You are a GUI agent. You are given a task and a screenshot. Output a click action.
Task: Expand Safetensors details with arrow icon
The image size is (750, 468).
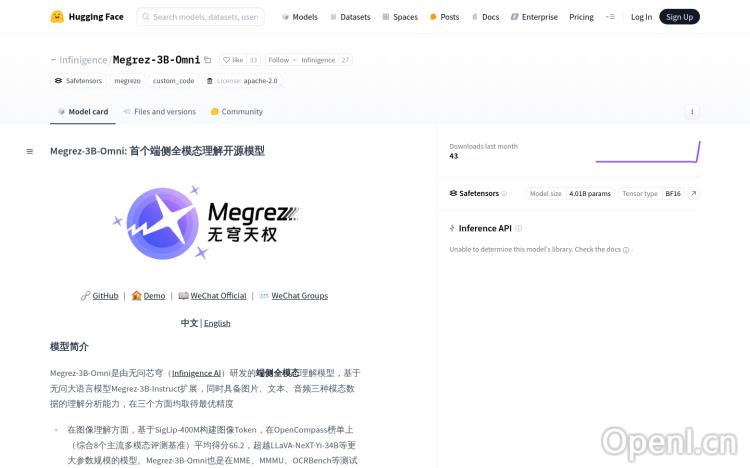coord(693,193)
